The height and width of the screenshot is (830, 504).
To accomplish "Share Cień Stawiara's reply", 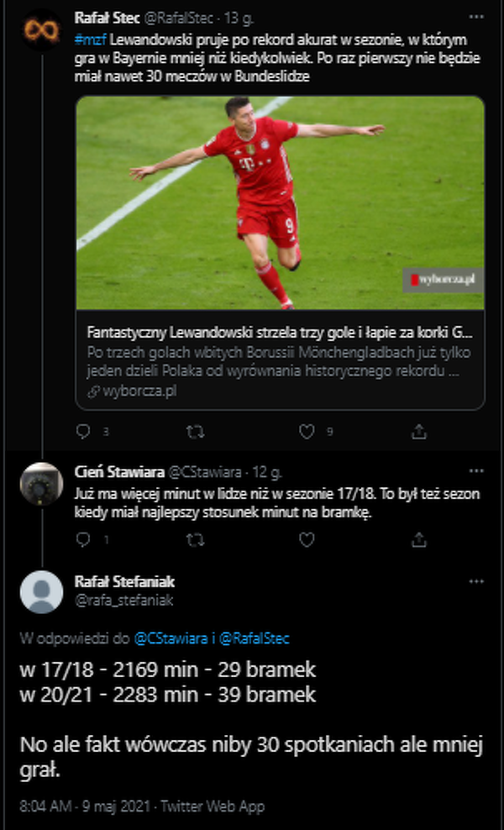I will (418, 540).
